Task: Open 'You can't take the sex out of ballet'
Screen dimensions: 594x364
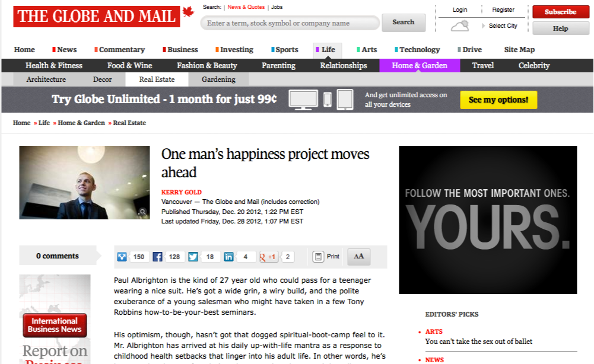Action: [x=478, y=341]
